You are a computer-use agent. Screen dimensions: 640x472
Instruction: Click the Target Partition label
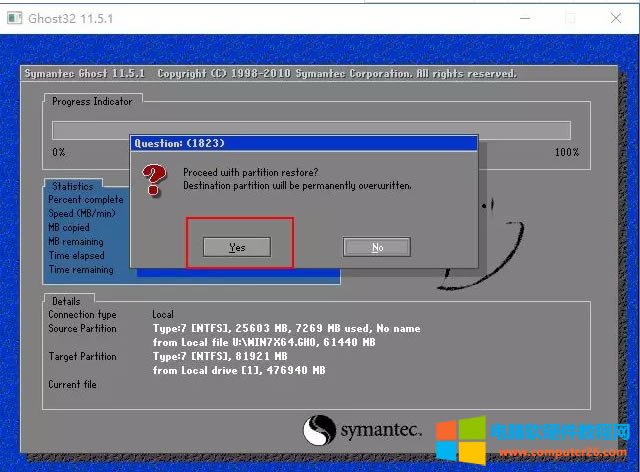(x=82, y=356)
